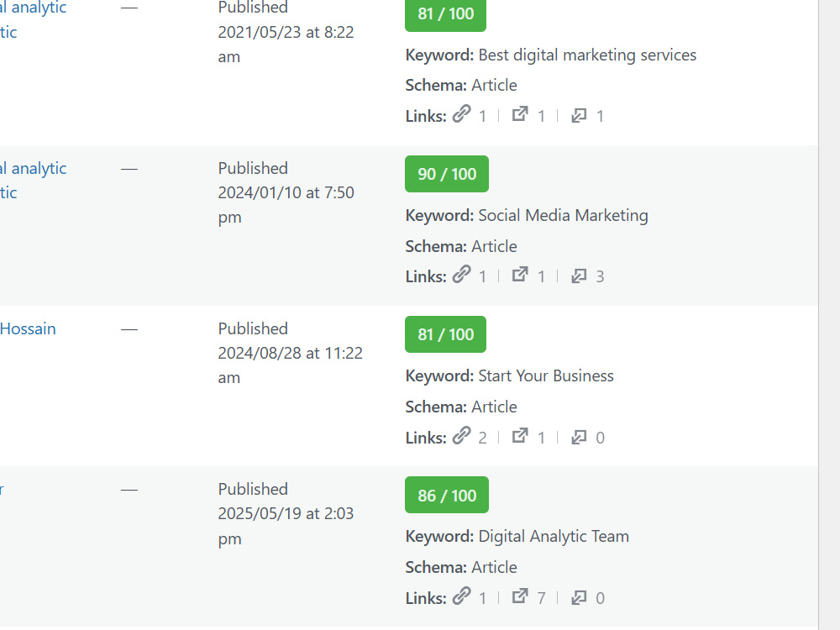Click Schema: Article in Start Your Business row
The height and width of the screenshot is (630, 840).
pos(461,407)
